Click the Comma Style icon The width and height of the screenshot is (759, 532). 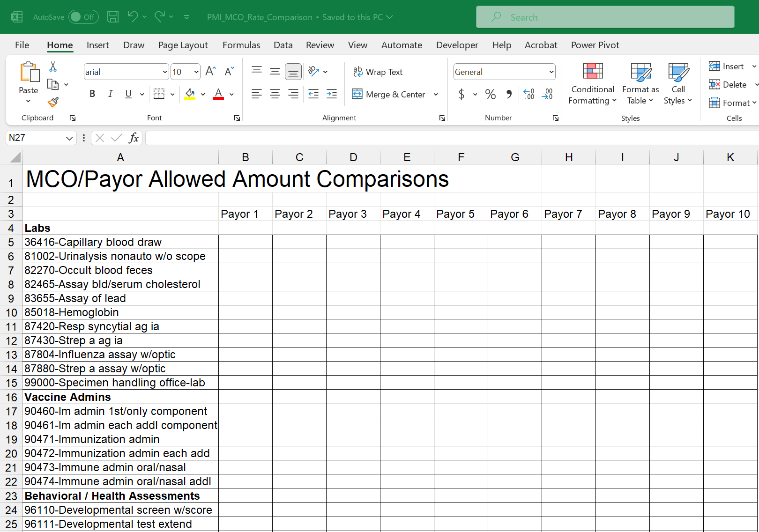point(509,94)
